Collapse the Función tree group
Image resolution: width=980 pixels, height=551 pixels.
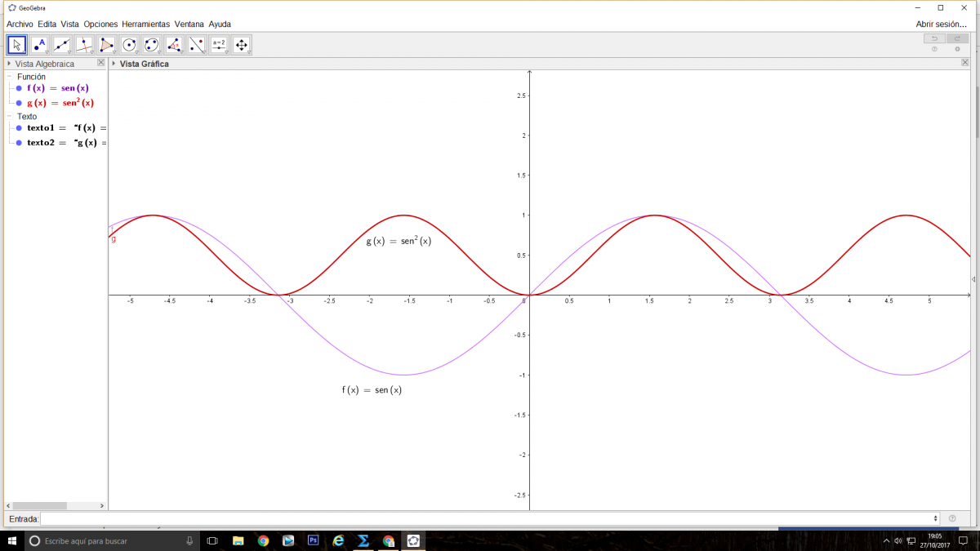(10, 77)
